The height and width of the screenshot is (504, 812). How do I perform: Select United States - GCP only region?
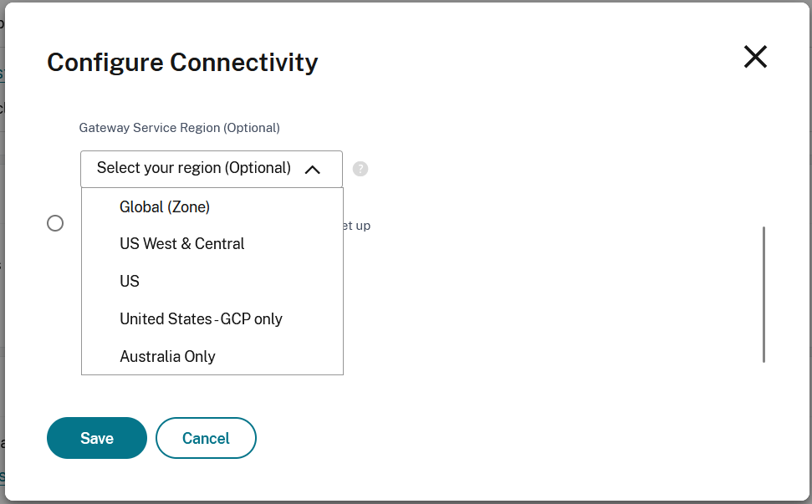(x=200, y=318)
